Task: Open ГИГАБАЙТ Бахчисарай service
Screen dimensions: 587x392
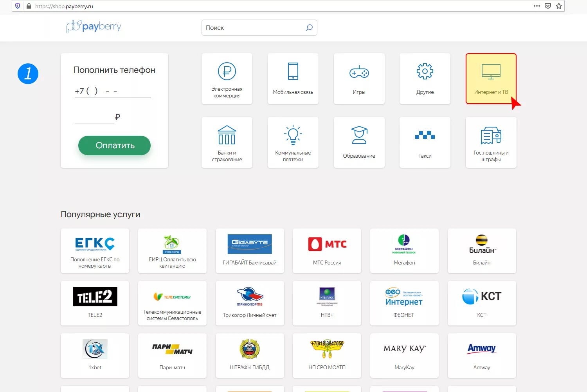Action: pyautogui.click(x=250, y=251)
